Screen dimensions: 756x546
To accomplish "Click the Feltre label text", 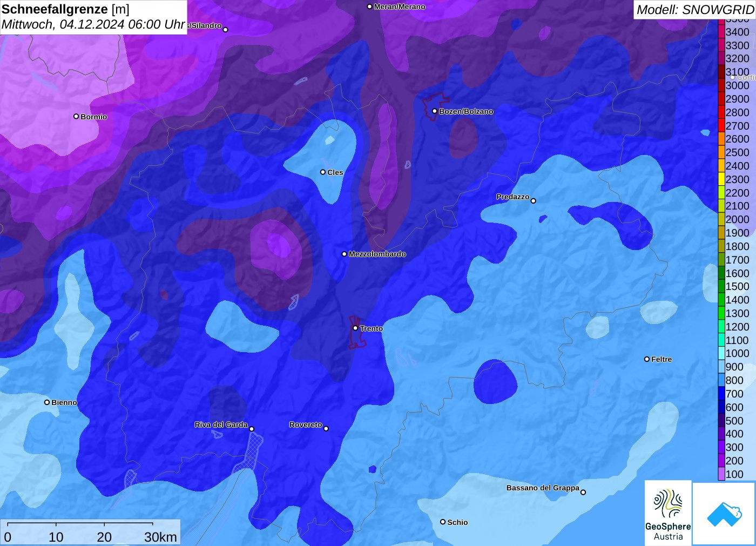I will tap(661, 359).
